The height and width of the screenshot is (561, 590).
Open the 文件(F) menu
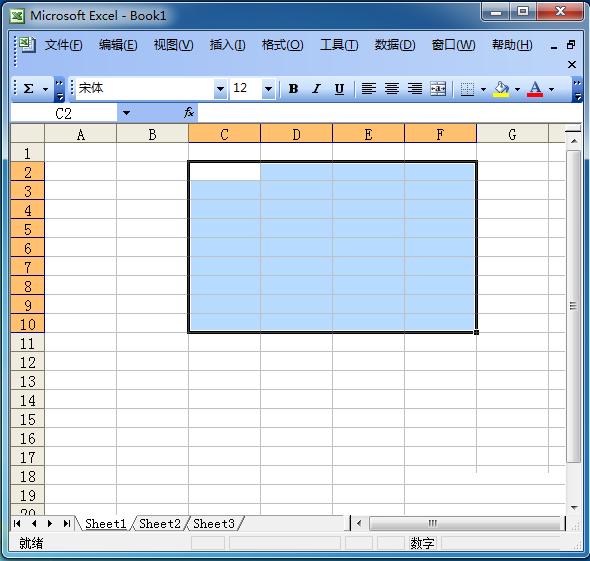(63, 45)
